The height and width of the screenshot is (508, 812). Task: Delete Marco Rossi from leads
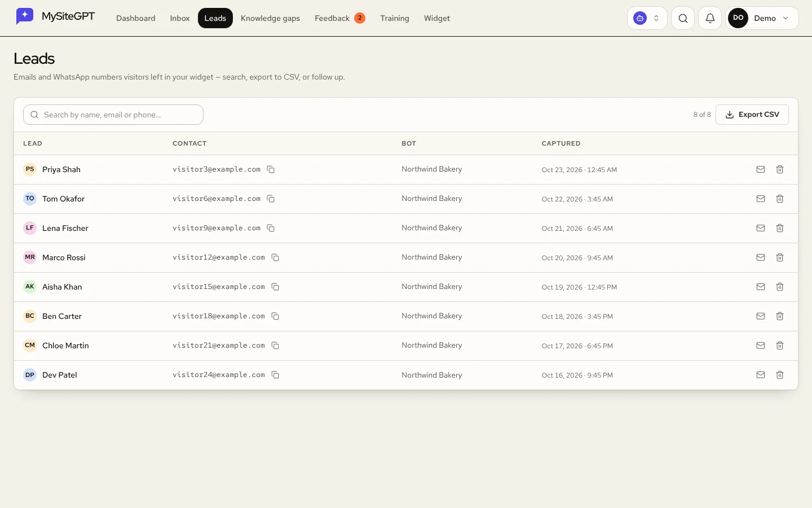tap(780, 257)
